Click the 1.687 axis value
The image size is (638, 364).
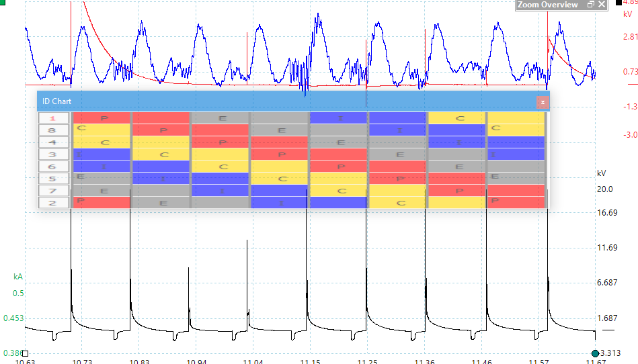(x=607, y=318)
